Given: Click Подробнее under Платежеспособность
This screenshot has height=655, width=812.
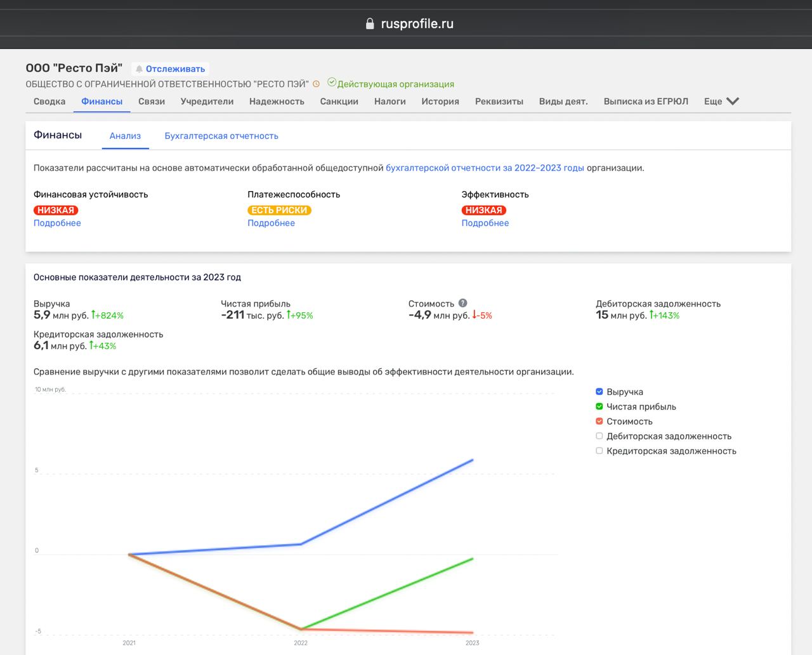Looking at the screenshot, I should (271, 223).
